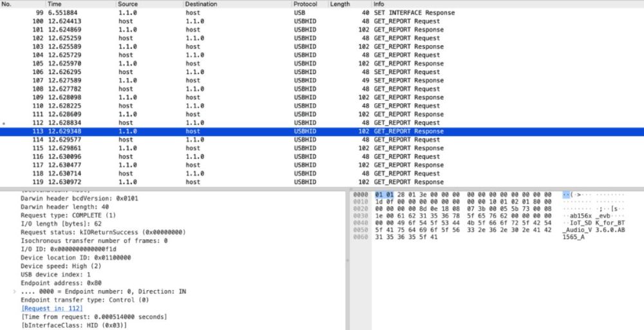Click the Length column header
Viewport: 644px width, 330px height.
340,4
